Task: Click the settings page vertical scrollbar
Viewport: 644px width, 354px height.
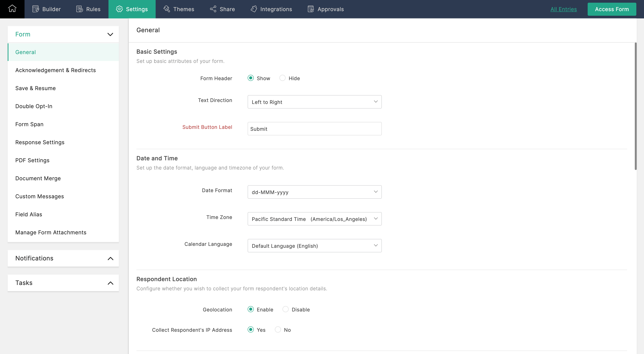Action: 636,106
